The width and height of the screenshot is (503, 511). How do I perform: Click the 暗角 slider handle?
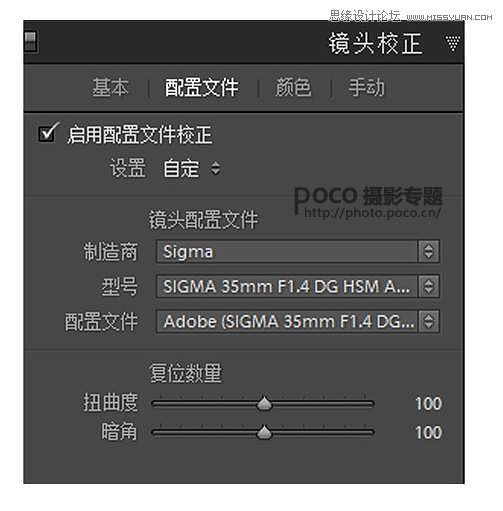point(264,432)
